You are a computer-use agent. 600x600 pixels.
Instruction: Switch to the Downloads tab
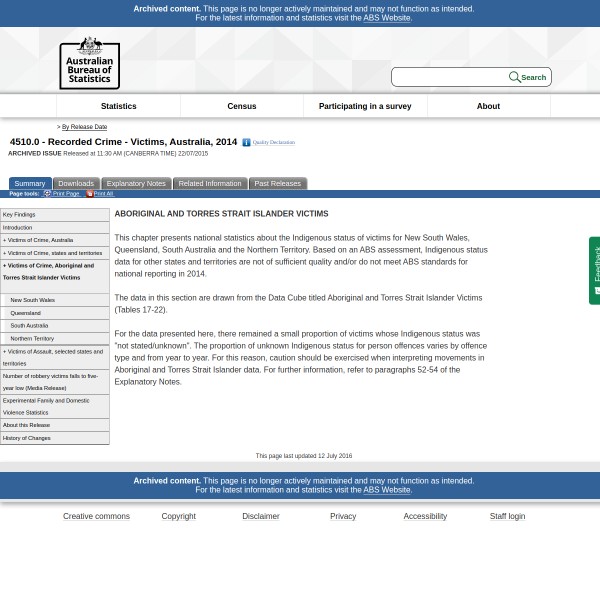pos(75,183)
